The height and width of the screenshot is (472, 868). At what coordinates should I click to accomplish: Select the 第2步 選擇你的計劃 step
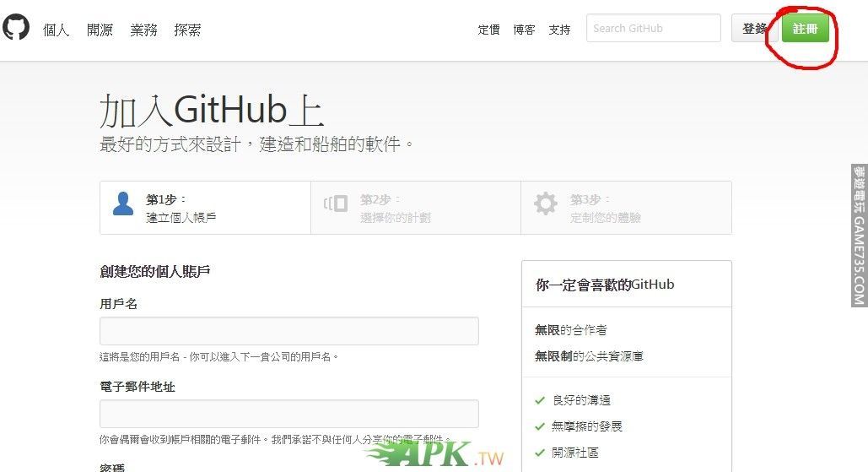click(x=416, y=208)
